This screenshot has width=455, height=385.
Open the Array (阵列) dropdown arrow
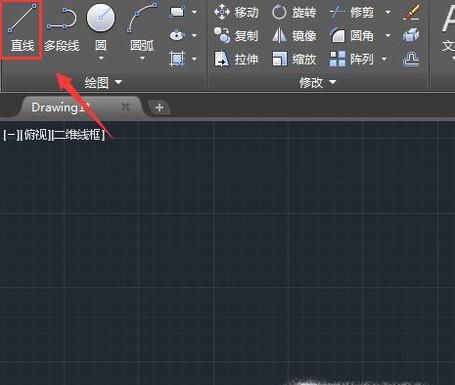[384, 59]
